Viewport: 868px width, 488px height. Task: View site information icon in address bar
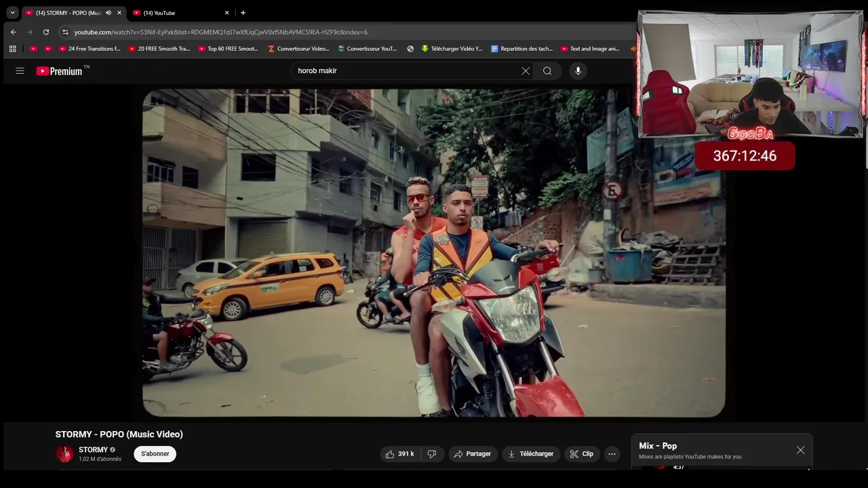[65, 32]
